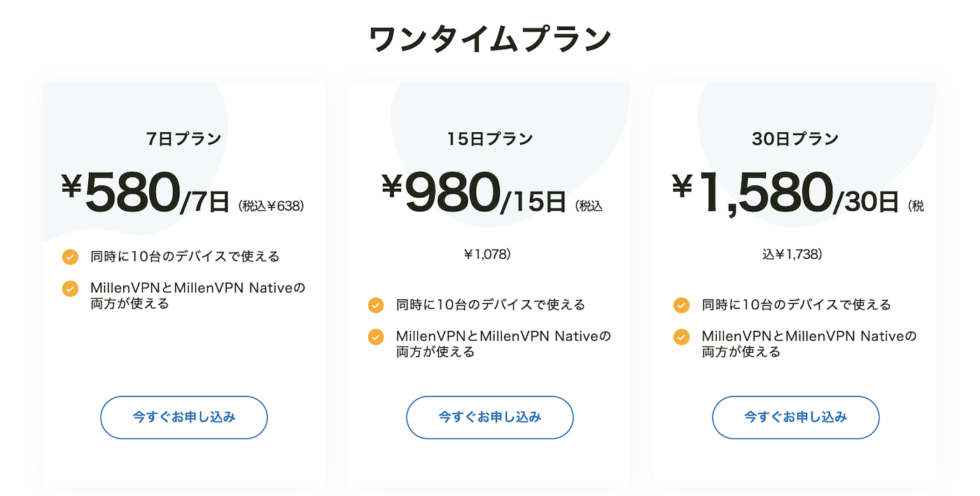Click the 税込¥638 tax-included note
This screenshot has width=980, height=496.
tap(272, 206)
